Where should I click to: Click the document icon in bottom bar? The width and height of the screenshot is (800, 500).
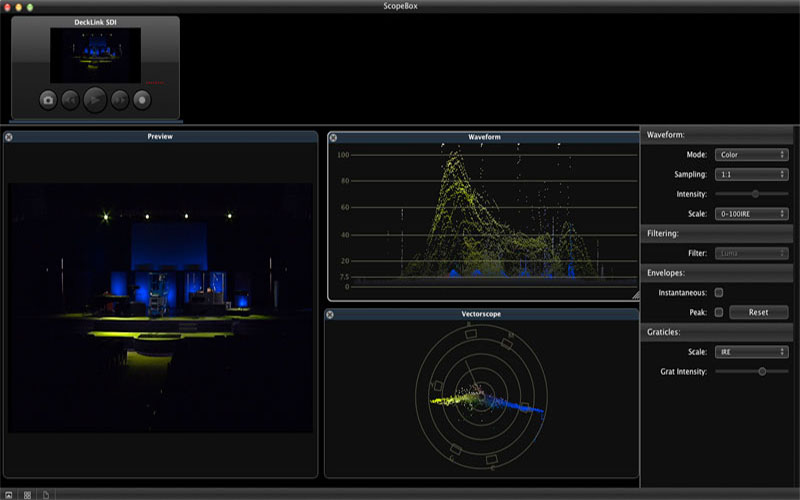(46, 495)
